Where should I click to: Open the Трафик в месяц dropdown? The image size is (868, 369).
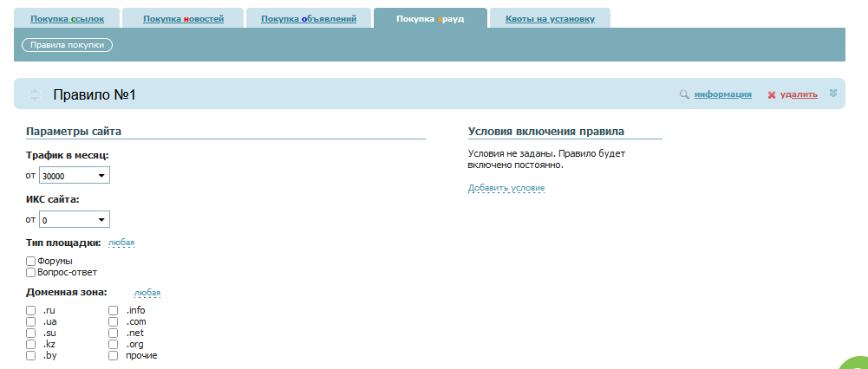coord(75,176)
